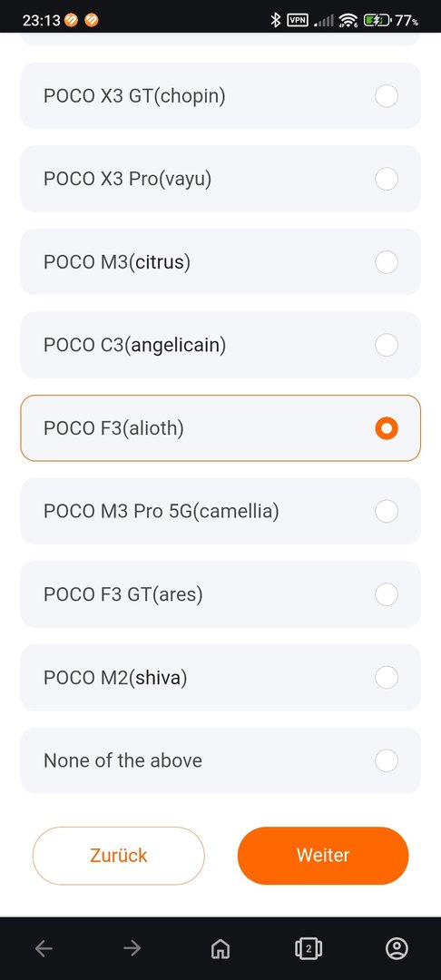441x980 pixels.
Task: Select None of the above
Action: coord(220,760)
